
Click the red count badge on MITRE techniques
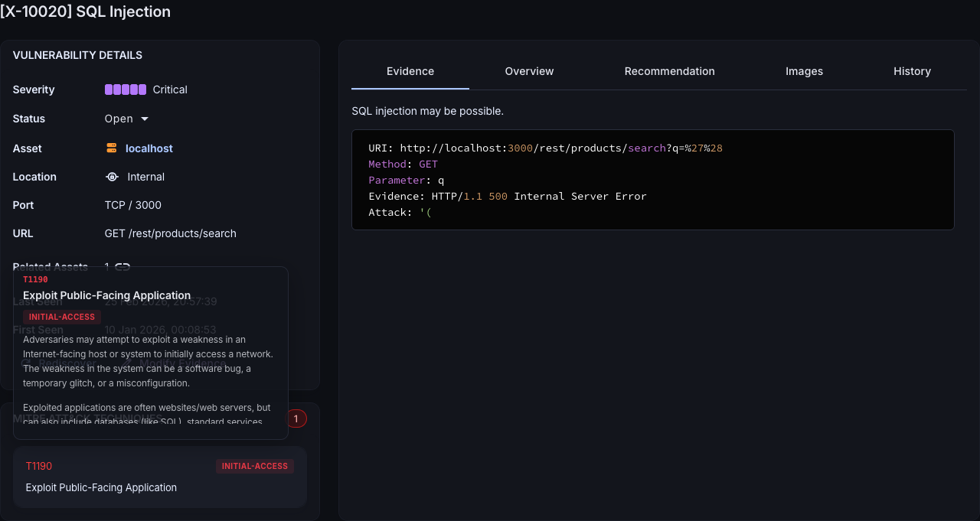(x=296, y=418)
